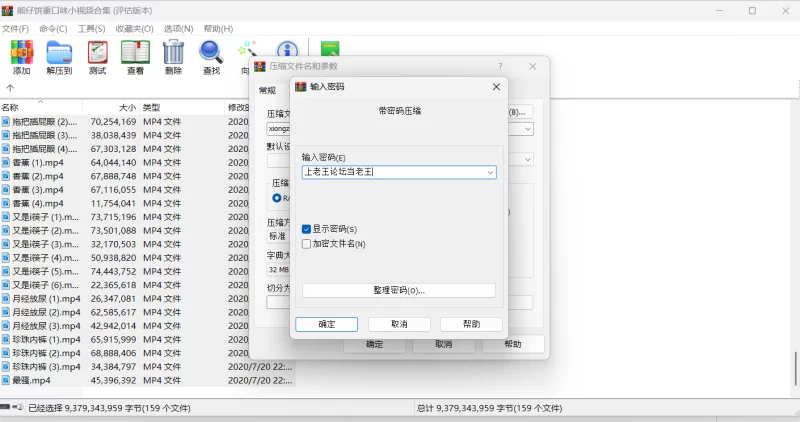
Task: Click the file size 22,365,618
Action: point(113,285)
